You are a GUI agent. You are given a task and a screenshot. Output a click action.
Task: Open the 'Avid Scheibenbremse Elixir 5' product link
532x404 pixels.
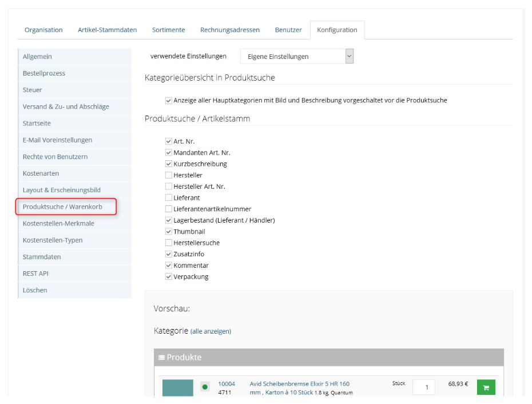pos(299,384)
